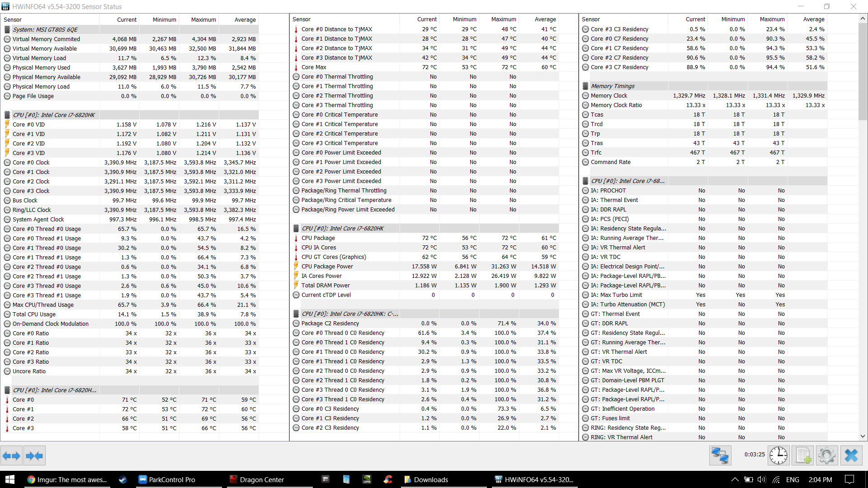The image size is (868, 488).
Task: Select the Current cTDP Level row
Action: 425,295
